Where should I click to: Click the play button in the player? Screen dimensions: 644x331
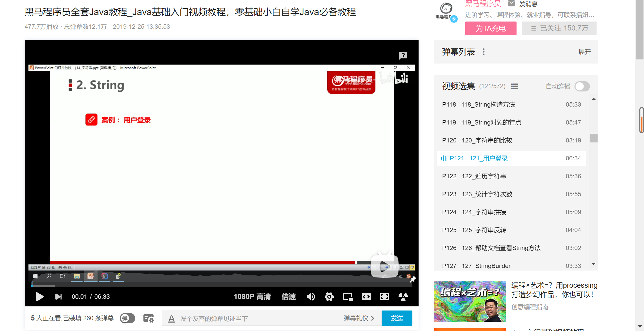(x=39, y=297)
